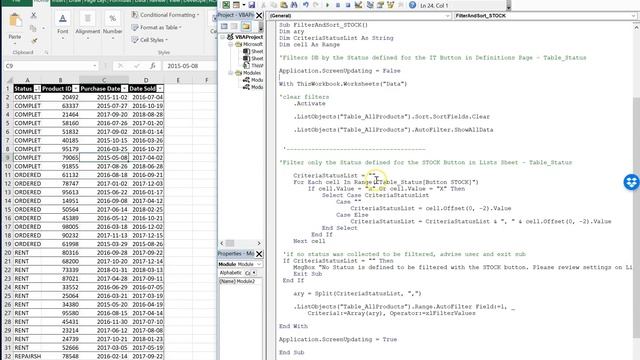
Task: Open the Clipboard group dialog launcher
Action: tap(46, 52)
